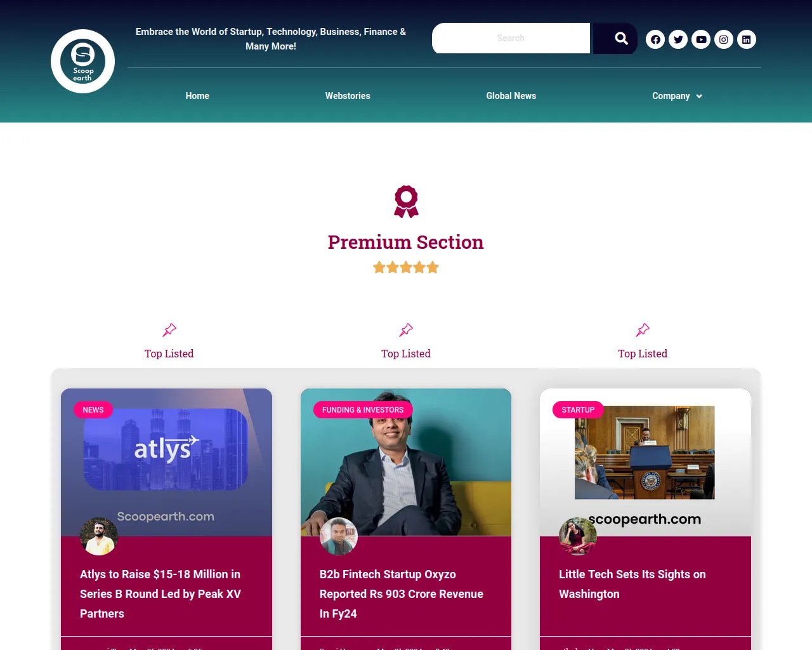
Task: Visit the Twitter profile icon
Action: 678,39
